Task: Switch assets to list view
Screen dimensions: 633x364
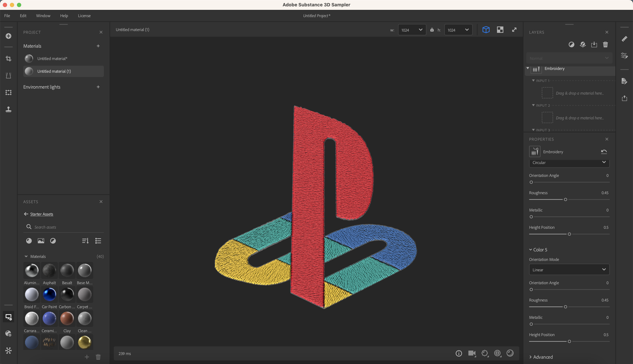Action: click(x=98, y=241)
